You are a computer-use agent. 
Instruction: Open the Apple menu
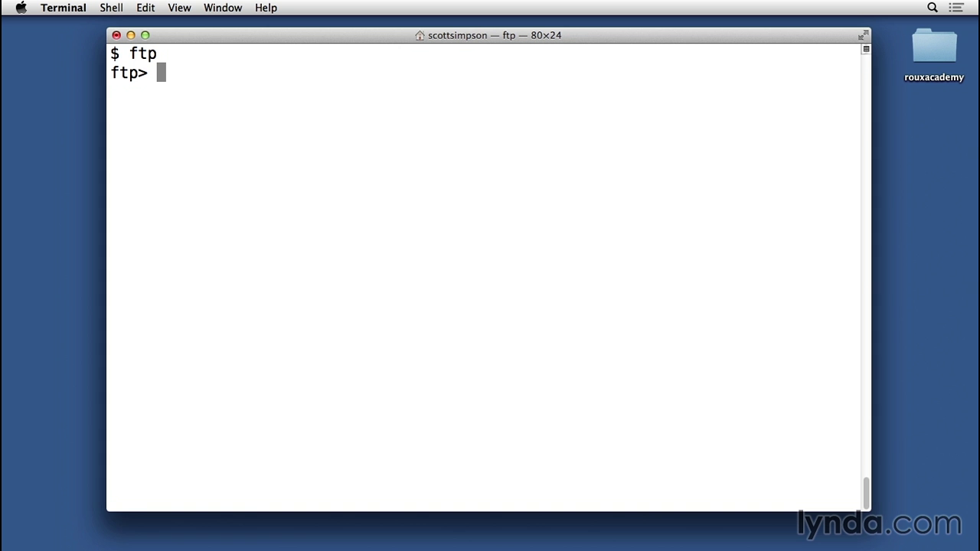click(x=21, y=8)
